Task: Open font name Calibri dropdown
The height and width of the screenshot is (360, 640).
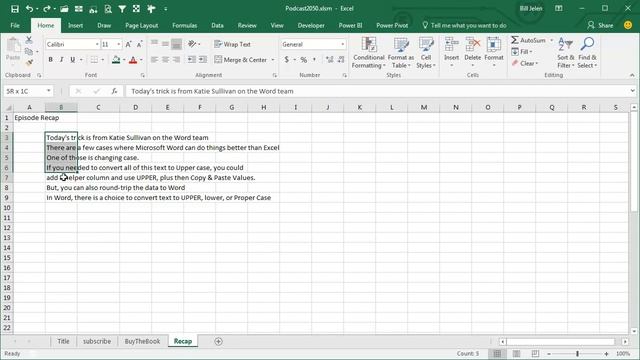Action: click(x=97, y=44)
